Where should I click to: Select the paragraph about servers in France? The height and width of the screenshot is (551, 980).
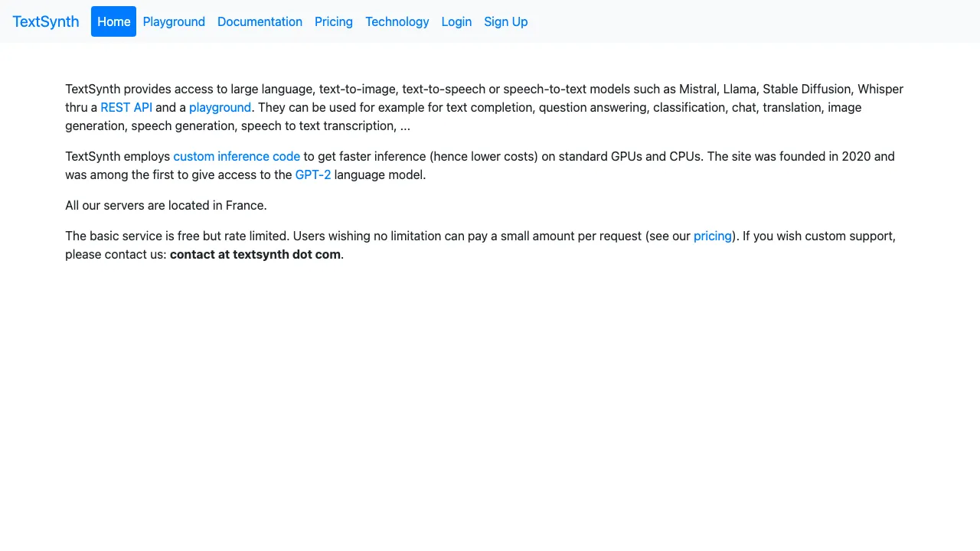point(165,205)
